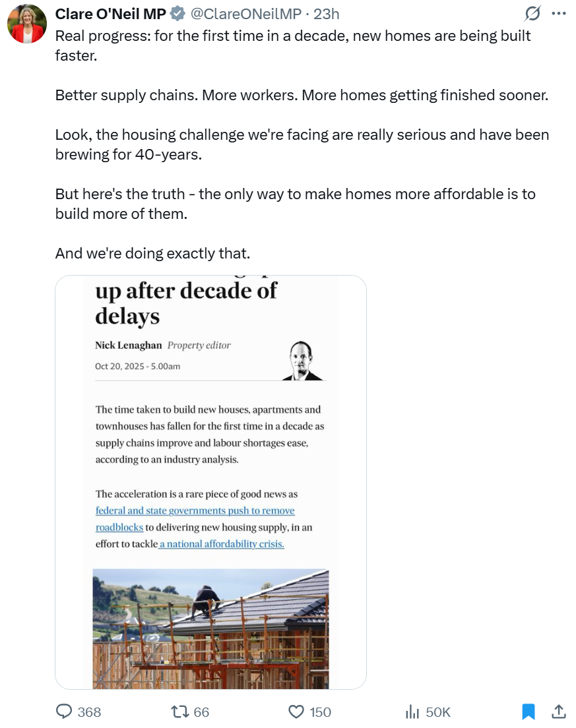Click the 23h timestamp link
576x728 pixels.
point(326,14)
